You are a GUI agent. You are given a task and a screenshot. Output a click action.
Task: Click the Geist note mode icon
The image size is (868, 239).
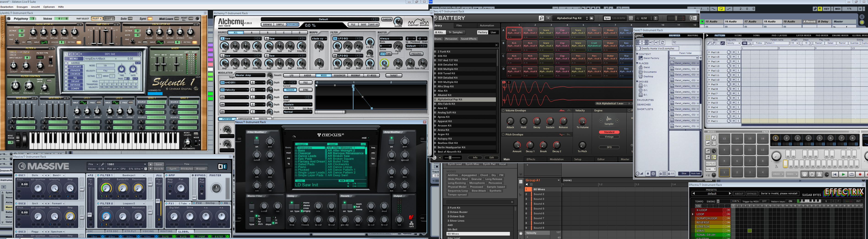[714, 137]
